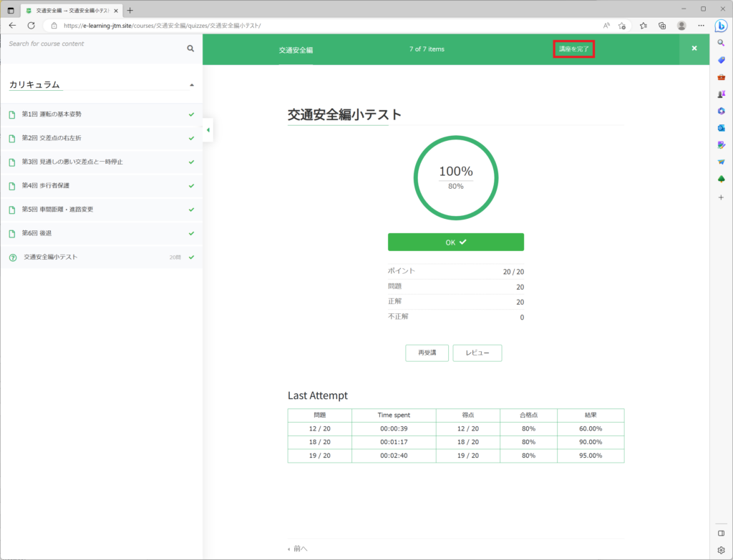This screenshot has height=560, width=733.
Task: Close the course view with X icon
Action: pyautogui.click(x=694, y=49)
